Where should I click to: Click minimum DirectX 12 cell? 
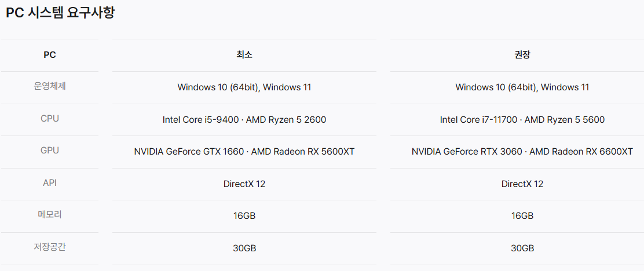tap(244, 184)
